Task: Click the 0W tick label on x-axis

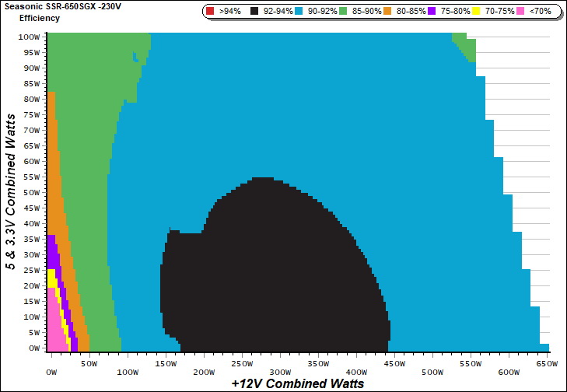Action: coord(52,372)
